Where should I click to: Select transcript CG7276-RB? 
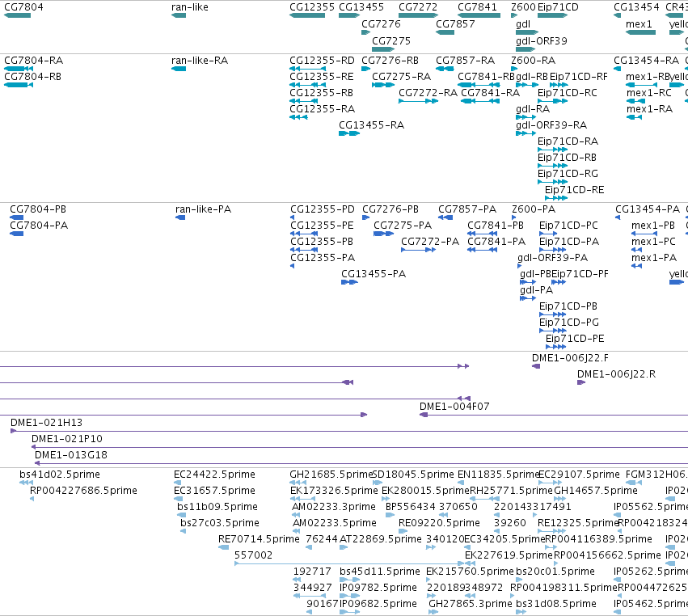(390, 61)
